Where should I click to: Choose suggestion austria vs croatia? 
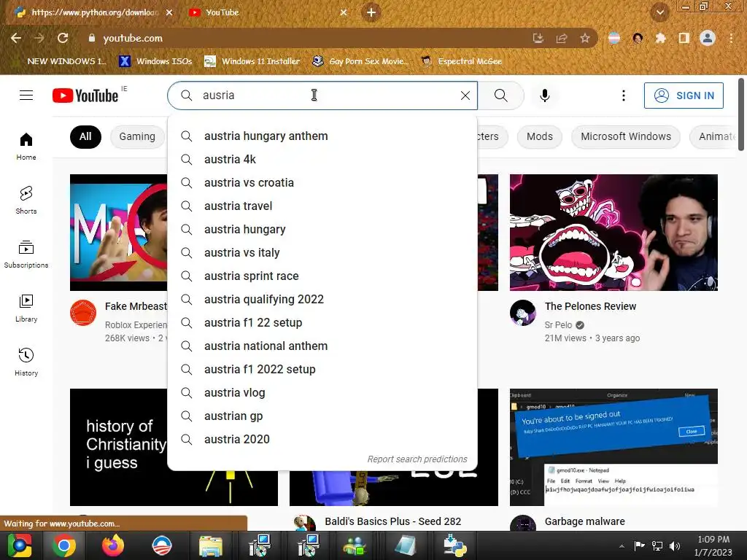coord(322,183)
